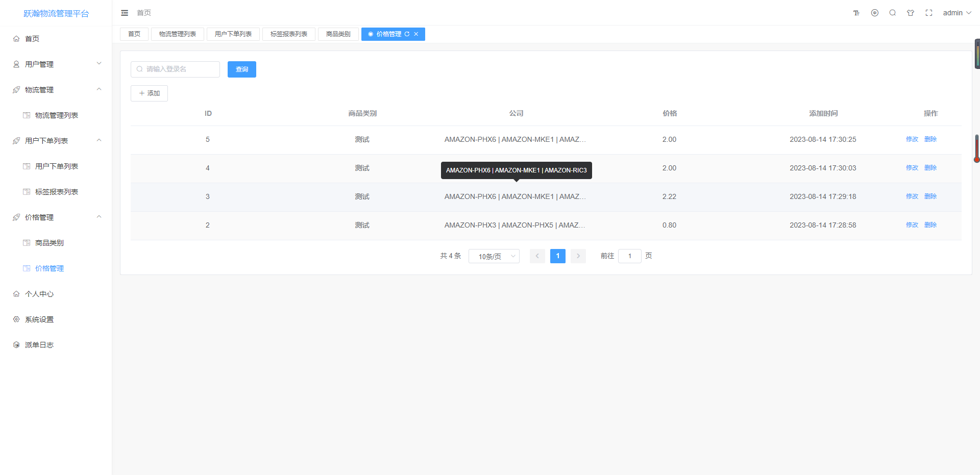The width and height of the screenshot is (980, 475).
Task: Switch to 商品类别 tab
Action: 338,34
